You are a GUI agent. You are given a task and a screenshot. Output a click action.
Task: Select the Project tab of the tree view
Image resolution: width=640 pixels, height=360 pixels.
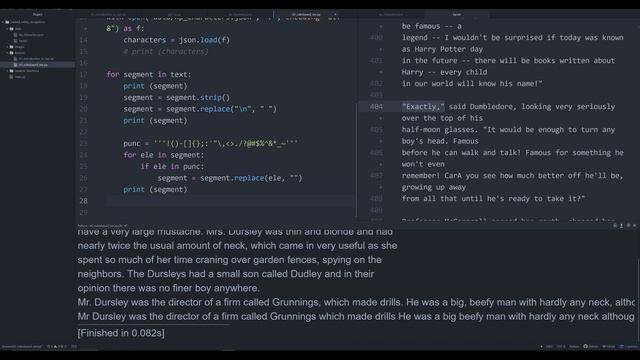[x=38, y=14]
